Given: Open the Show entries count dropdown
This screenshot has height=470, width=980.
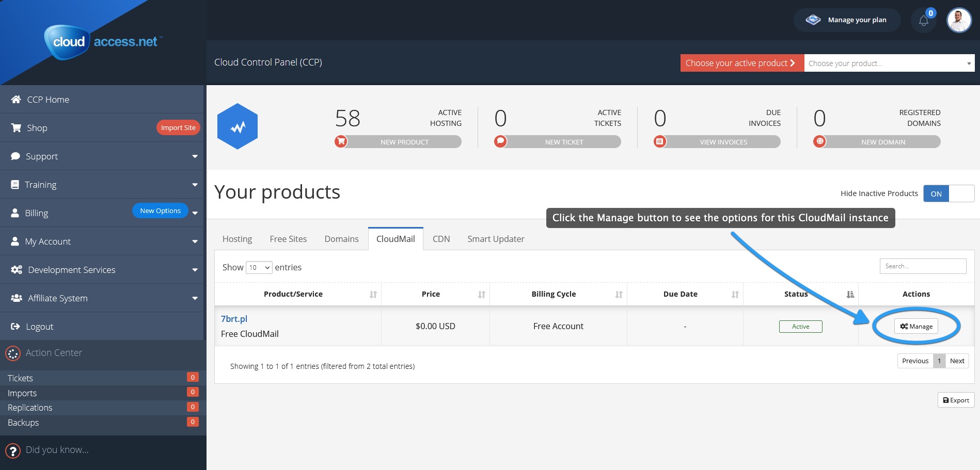Looking at the screenshot, I should 259,267.
